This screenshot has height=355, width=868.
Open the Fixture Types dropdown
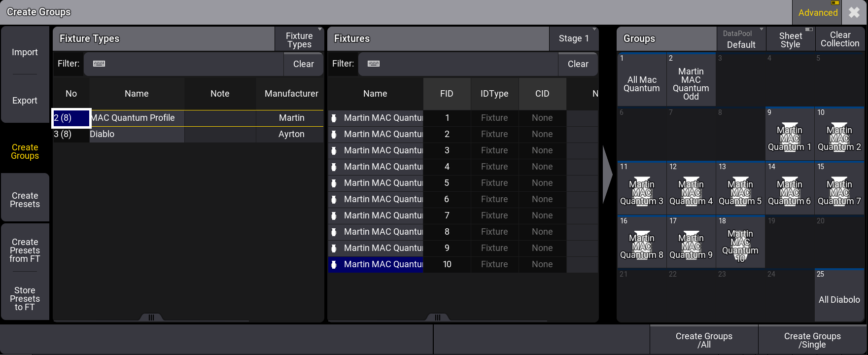tap(299, 39)
